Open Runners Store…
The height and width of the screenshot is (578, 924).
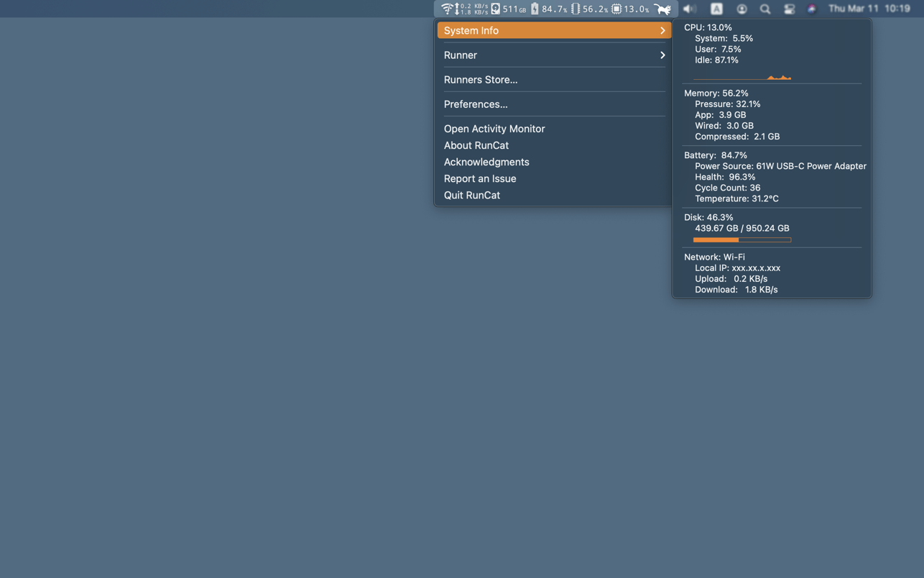coord(481,79)
